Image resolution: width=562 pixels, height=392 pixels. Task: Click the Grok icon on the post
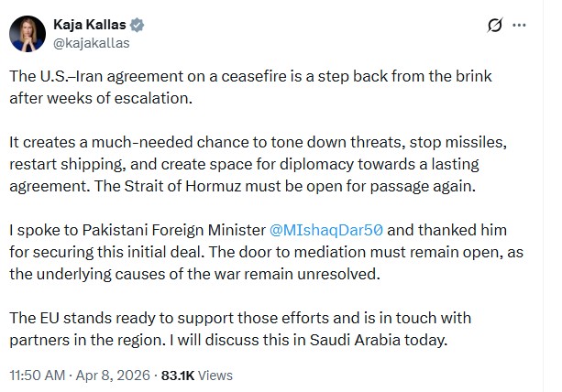pyautogui.click(x=496, y=24)
